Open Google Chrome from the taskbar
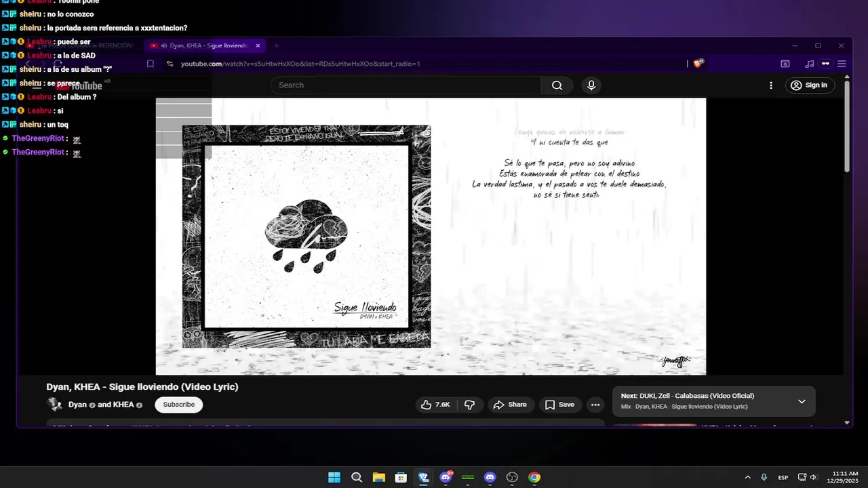The image size is (868, 488). pyautogui.click(x=534, y=477)
